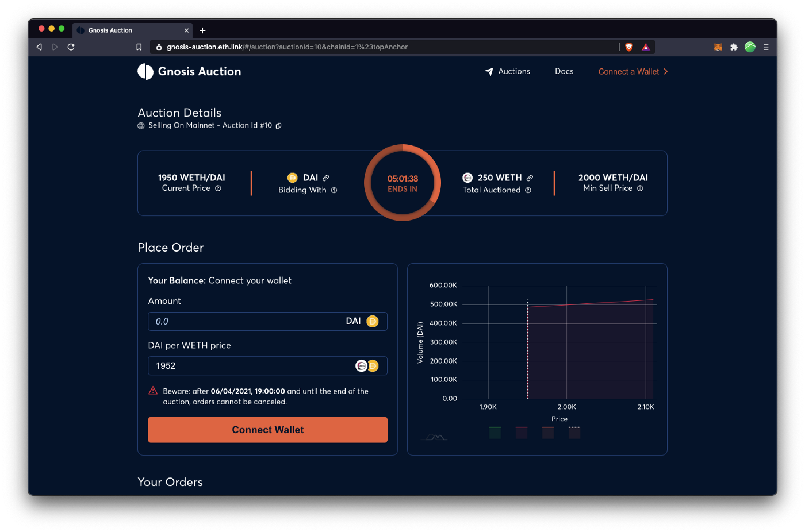Focus the Amount input field
This screenshot has width=805, height=532.
point(267,322)
